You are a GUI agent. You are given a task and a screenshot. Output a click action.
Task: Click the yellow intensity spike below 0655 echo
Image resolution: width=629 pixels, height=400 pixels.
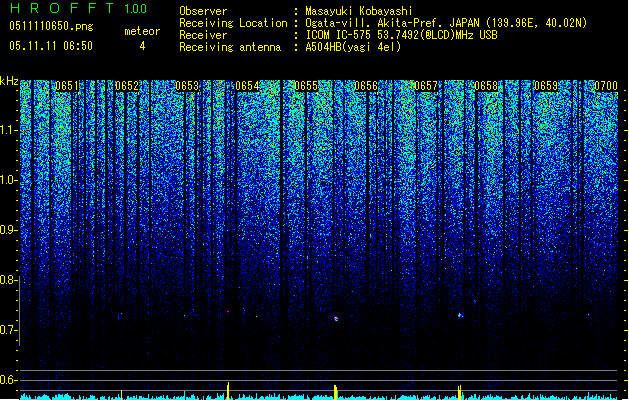335,392
